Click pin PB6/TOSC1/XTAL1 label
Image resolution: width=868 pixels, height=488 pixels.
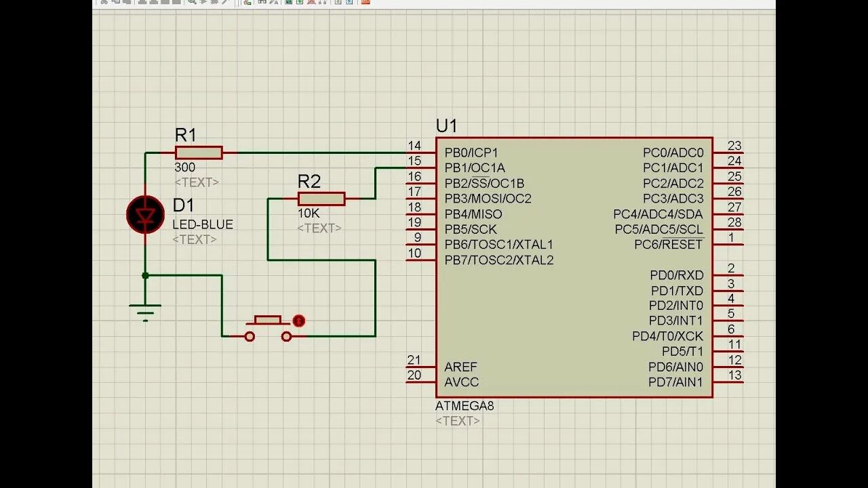click(x=499, y=245)
